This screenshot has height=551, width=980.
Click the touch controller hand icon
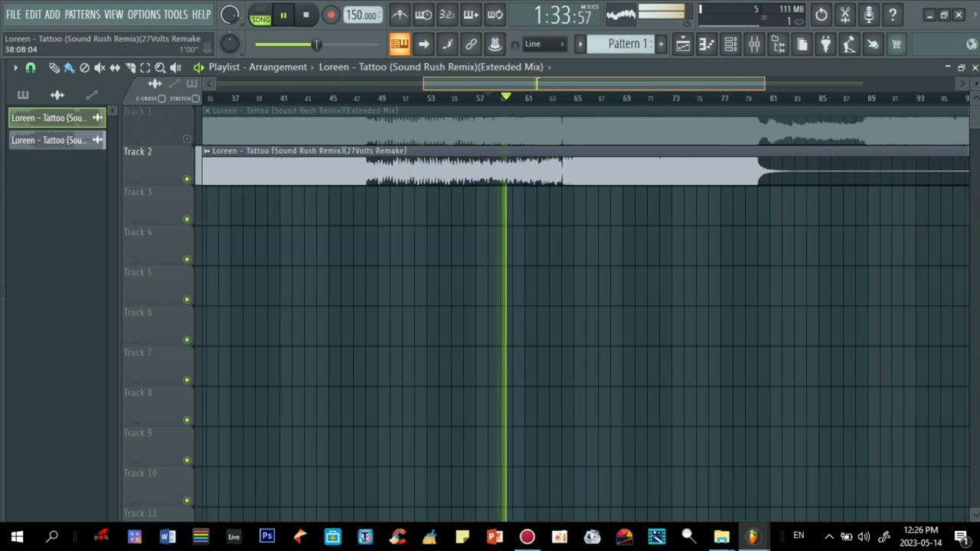pyautogui.click(x=873, y=44)
